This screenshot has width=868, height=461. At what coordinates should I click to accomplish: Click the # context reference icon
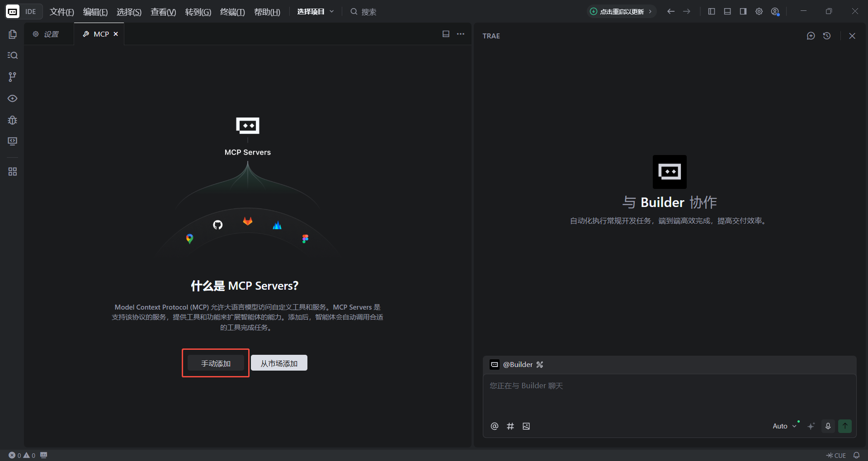point(510,426)
